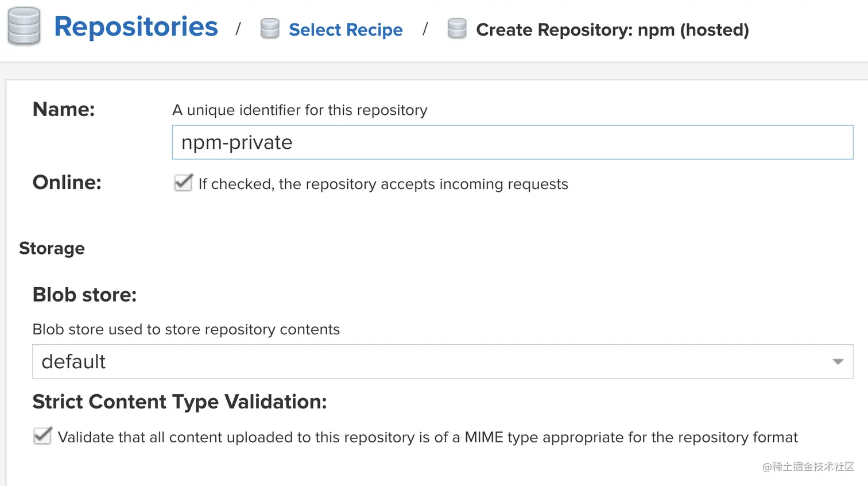This screenshot has width=868, height=486.
Task: Click the Storage section heading
Action: [x=52, y=248]
